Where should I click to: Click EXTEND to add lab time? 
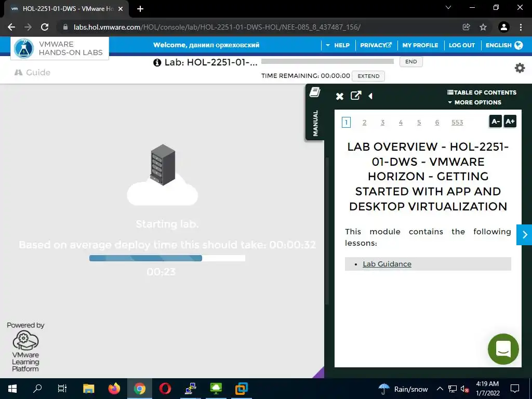tap(368, 76)
